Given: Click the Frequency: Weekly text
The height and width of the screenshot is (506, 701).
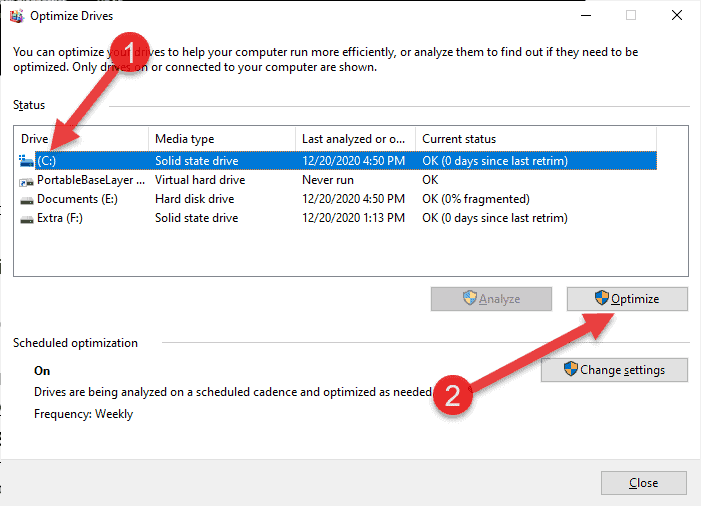Looking at the screenshot, I should 84,414.
